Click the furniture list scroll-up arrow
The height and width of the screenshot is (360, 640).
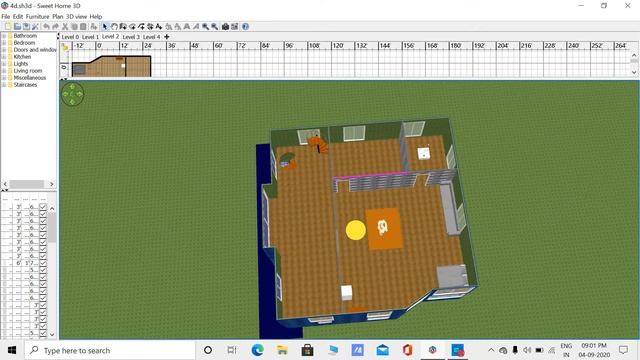52,209
